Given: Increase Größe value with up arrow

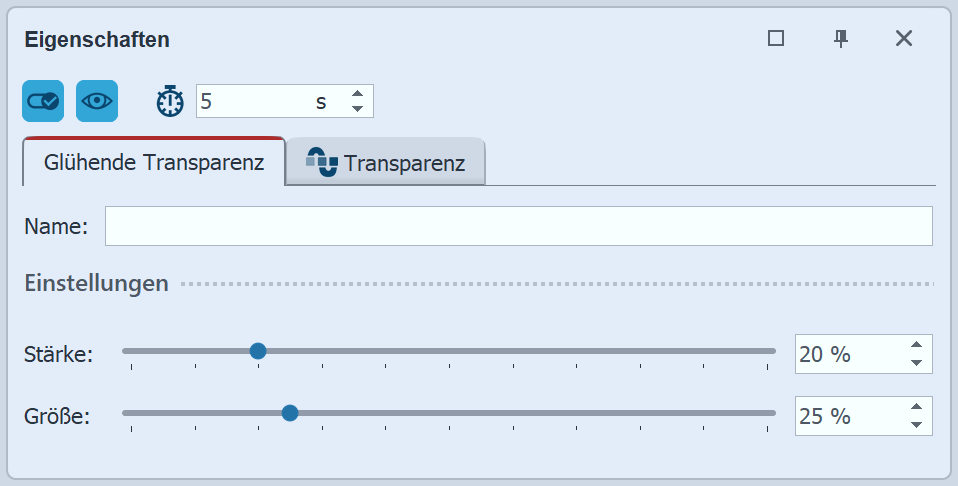Looking at the screenshot, I should (x=916, y=408).
